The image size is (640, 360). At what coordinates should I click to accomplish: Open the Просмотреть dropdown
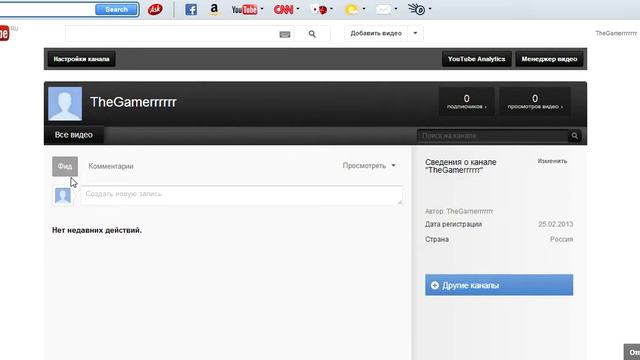pyautogui.click(x=369, y=166)
